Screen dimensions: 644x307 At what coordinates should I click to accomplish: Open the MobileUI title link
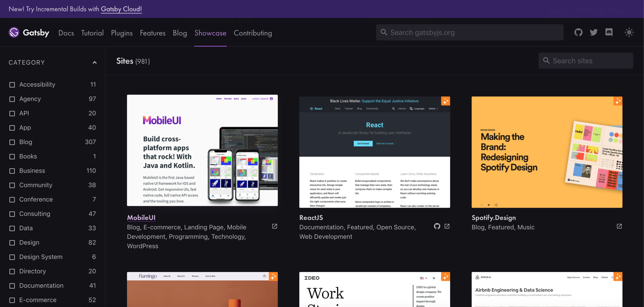point(141,218)
